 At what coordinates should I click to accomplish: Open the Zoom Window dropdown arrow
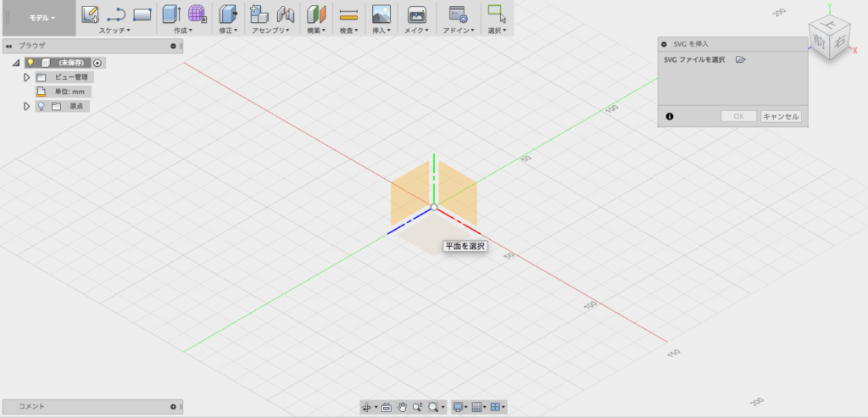pyautogui.click(x=442, y=408)
